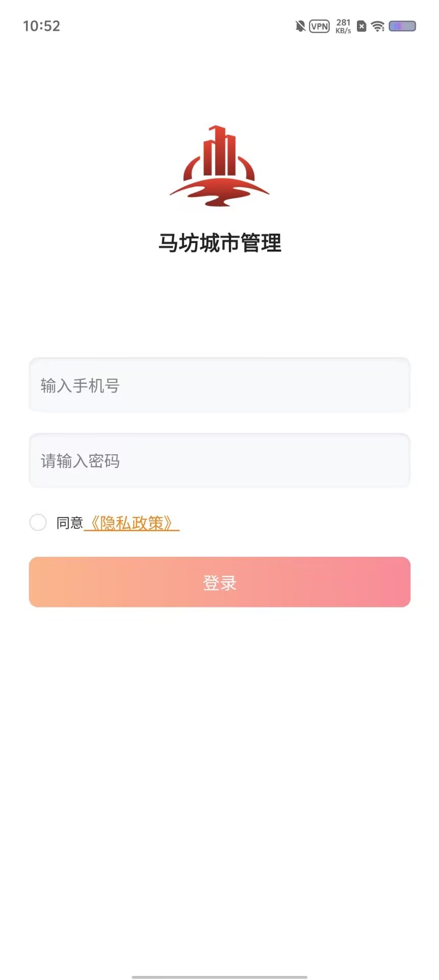Tap the battery level icon

tap(402, 26)
